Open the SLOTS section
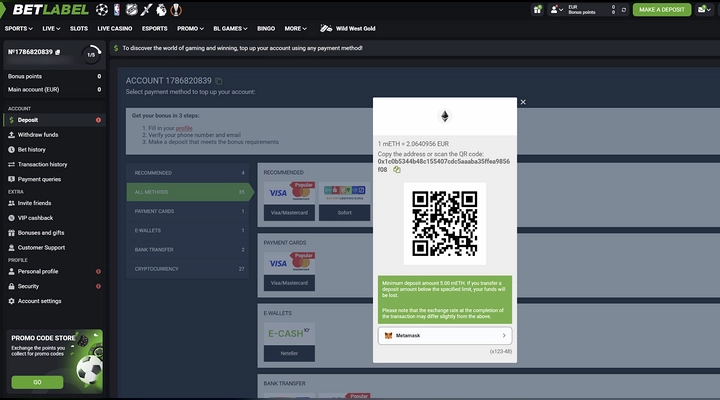 [x=79, y=28]
